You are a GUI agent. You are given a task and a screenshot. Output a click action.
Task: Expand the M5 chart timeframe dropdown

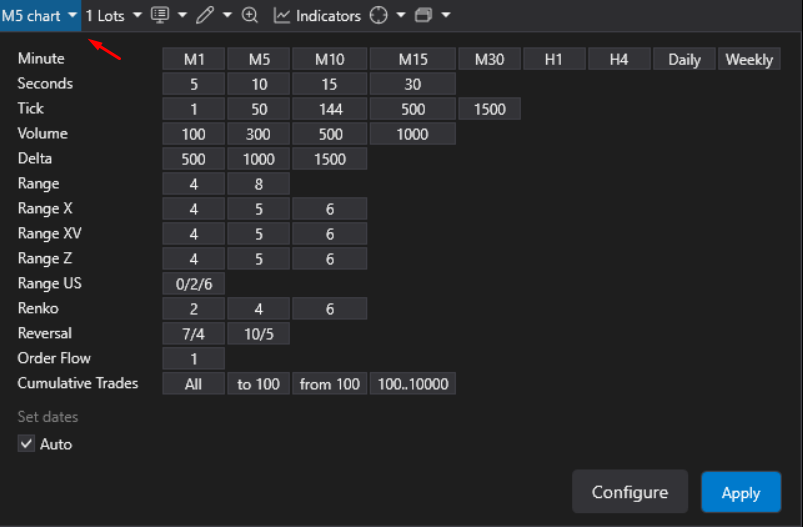[73, 16]
